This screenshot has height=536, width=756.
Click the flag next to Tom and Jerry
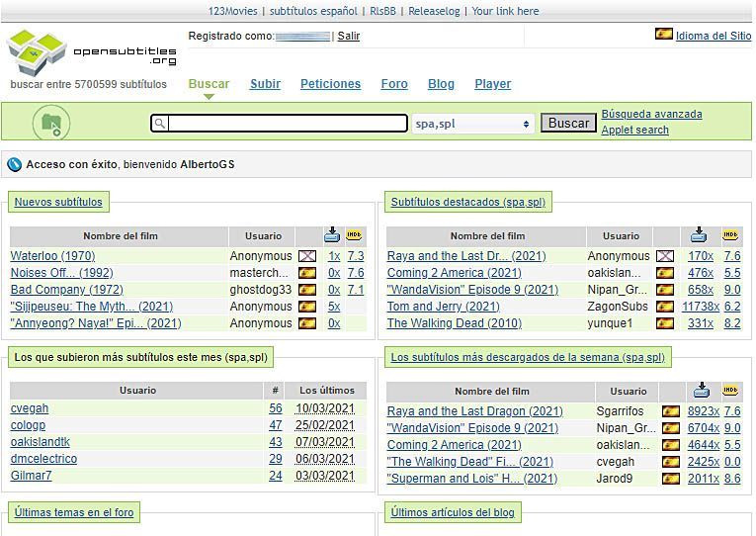665,307
